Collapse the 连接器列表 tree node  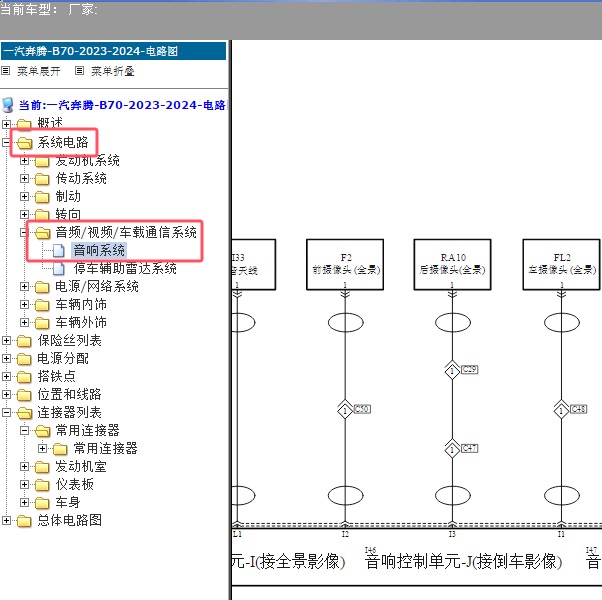pos(6,413)
